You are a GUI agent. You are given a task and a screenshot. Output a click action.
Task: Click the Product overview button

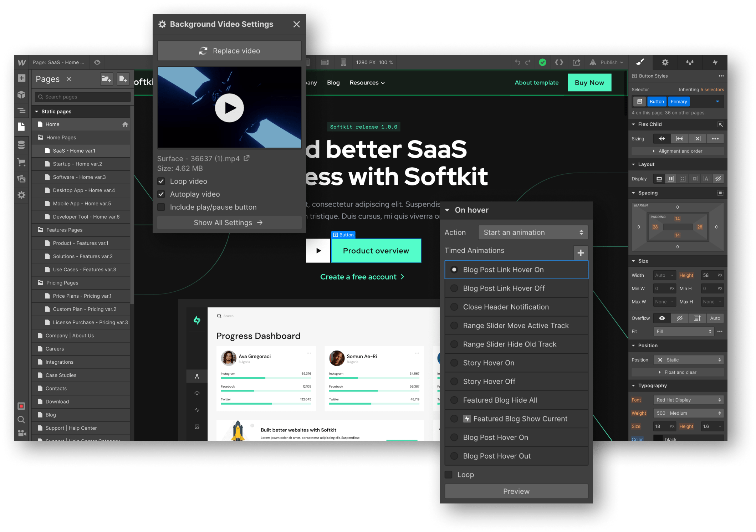[x=376, y=251]
